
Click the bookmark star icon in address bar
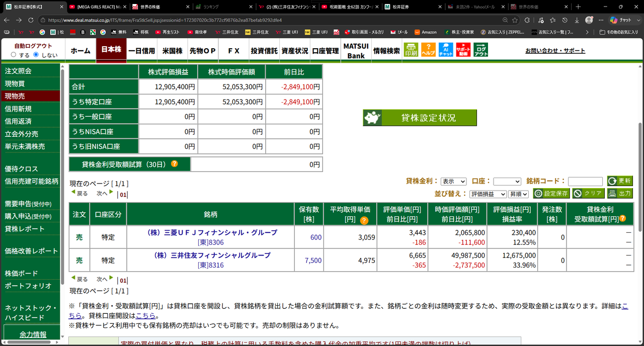pyautogui.click(x=515, y=20)
